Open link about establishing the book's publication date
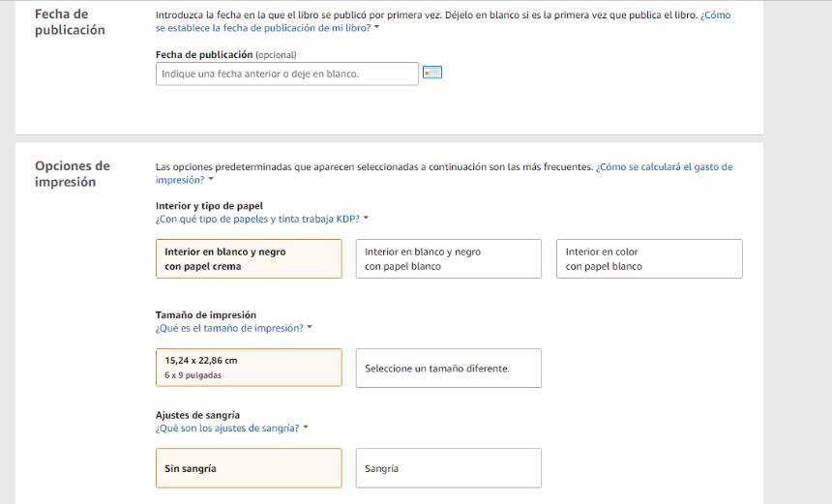Image resolution: width=832 pixels, height=504 pixels. point(263,28)
